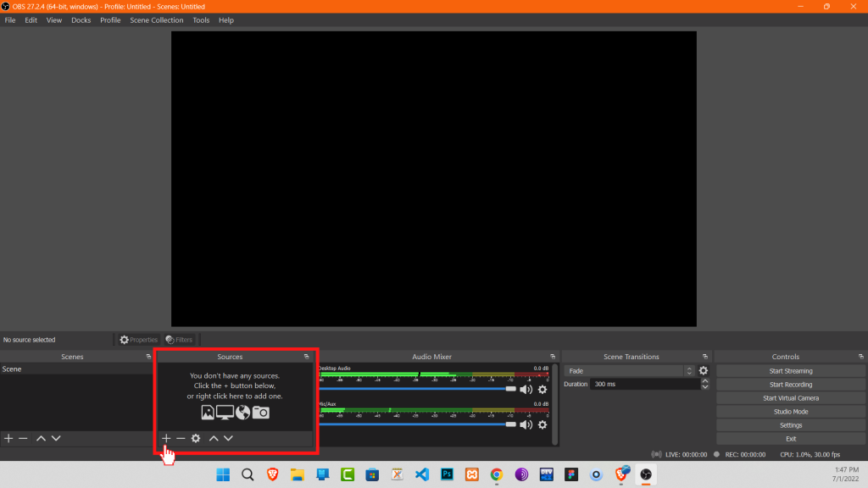868x488 pixels.
Task: Add a new scene with plus button
Action: pos(8,438)
